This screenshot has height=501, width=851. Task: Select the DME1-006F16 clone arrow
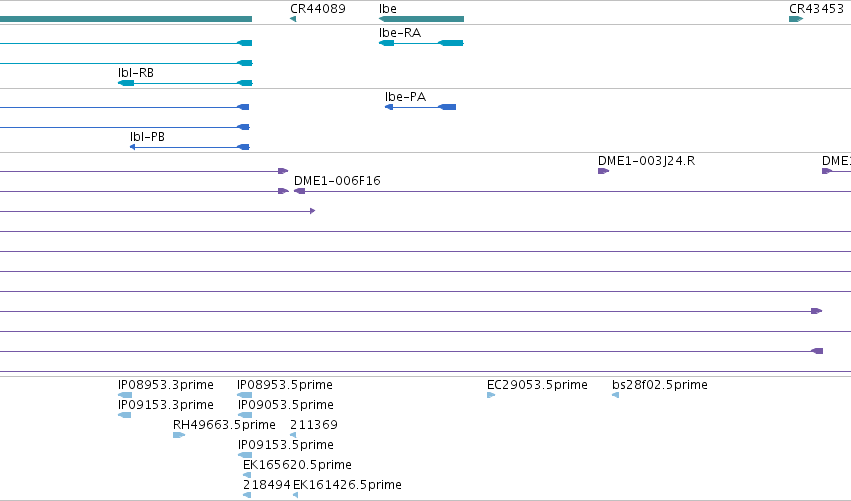(x=300, y=191)
